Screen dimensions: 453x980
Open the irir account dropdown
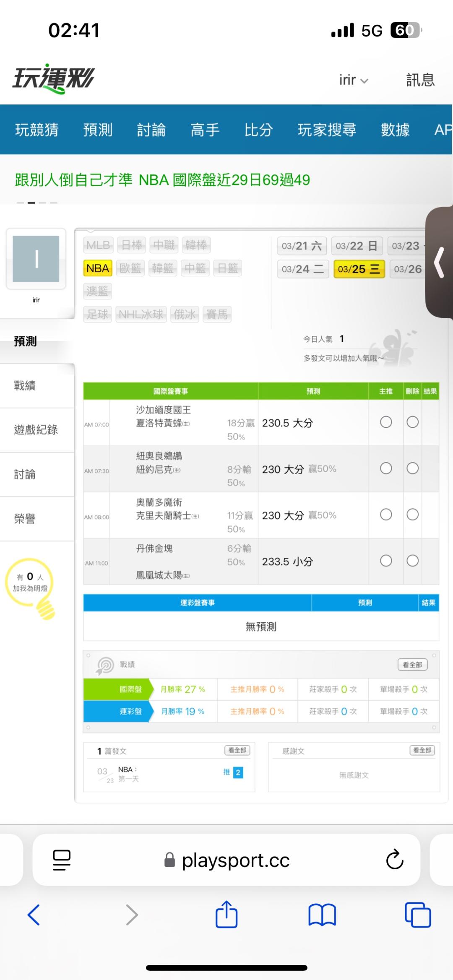(354, 80)
